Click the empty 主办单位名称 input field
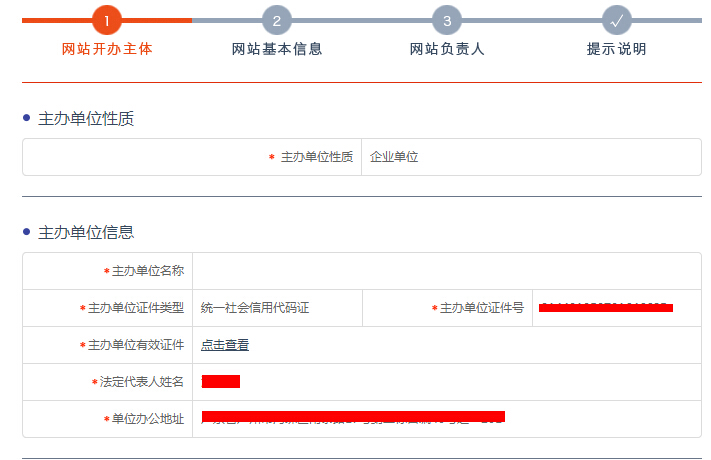711x460 pixels. pos(446,271)
